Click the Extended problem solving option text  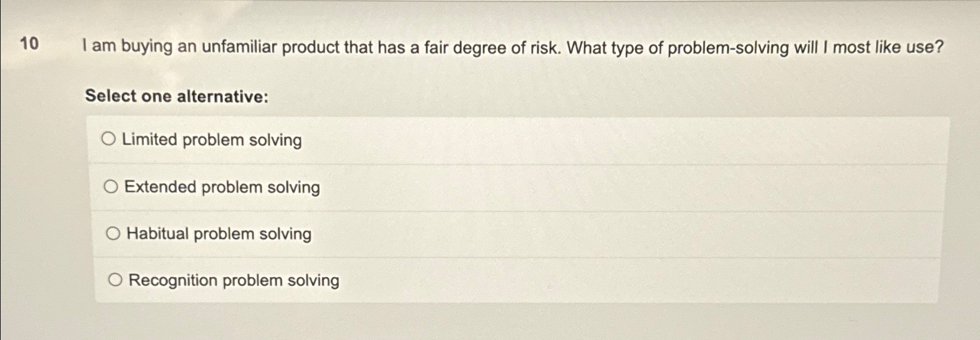(222, 187)
